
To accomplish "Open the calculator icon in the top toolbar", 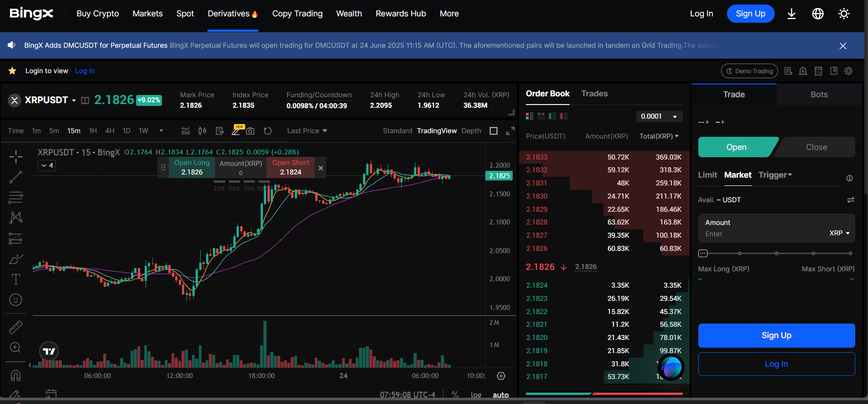I will [x=818, y=71].
